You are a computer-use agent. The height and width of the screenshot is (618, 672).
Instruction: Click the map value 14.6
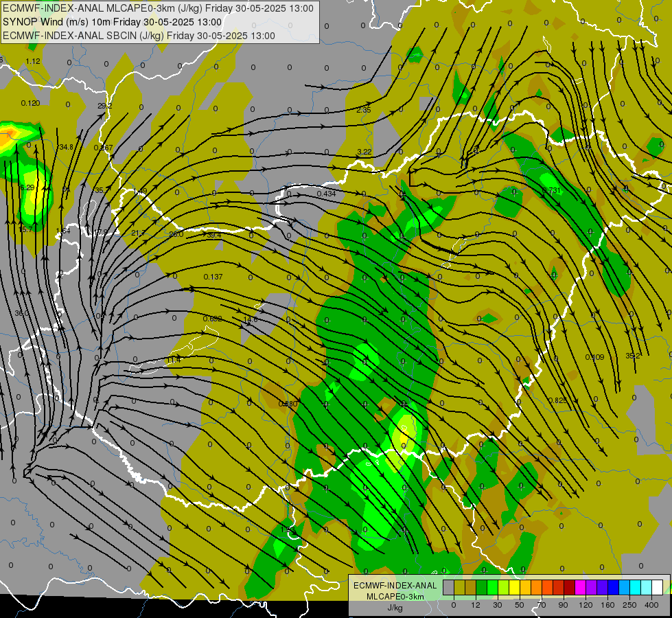251,319
